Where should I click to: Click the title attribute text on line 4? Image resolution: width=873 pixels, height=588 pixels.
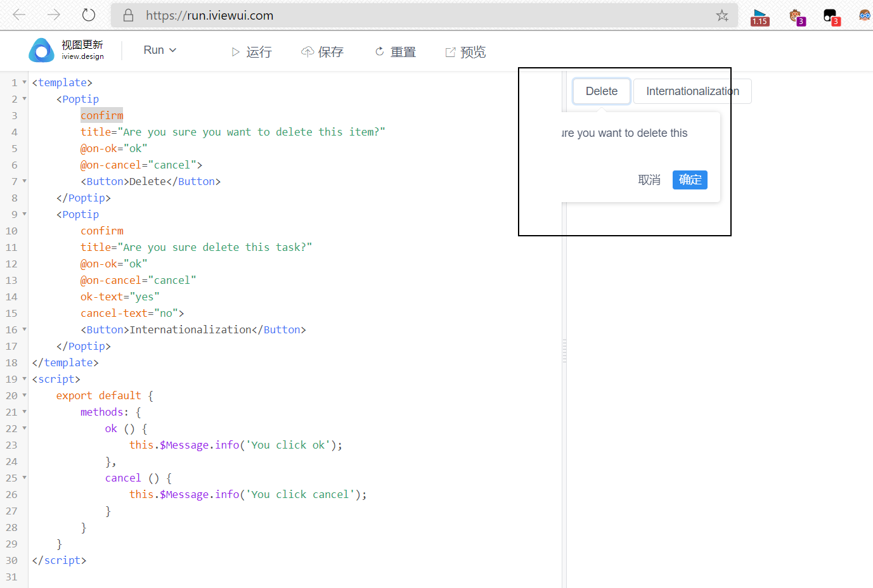pos(233,132)
